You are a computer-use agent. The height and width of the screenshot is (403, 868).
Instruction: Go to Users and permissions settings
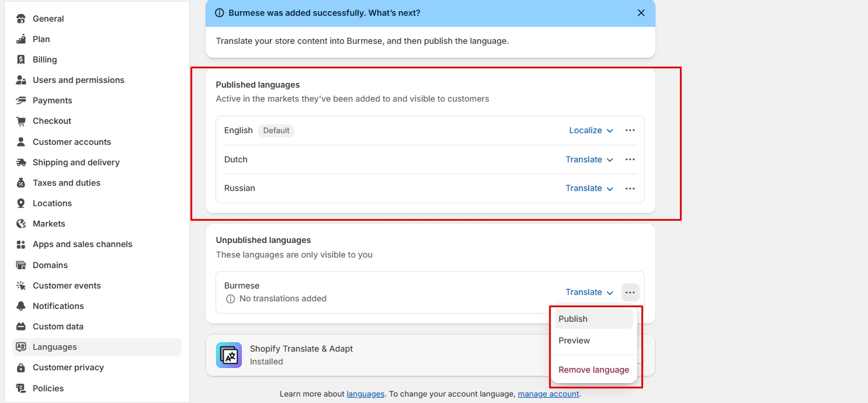(78, 80)
